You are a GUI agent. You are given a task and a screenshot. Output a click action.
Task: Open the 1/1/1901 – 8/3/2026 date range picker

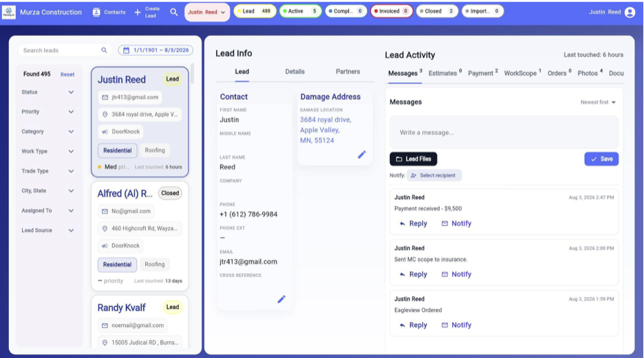155,50
